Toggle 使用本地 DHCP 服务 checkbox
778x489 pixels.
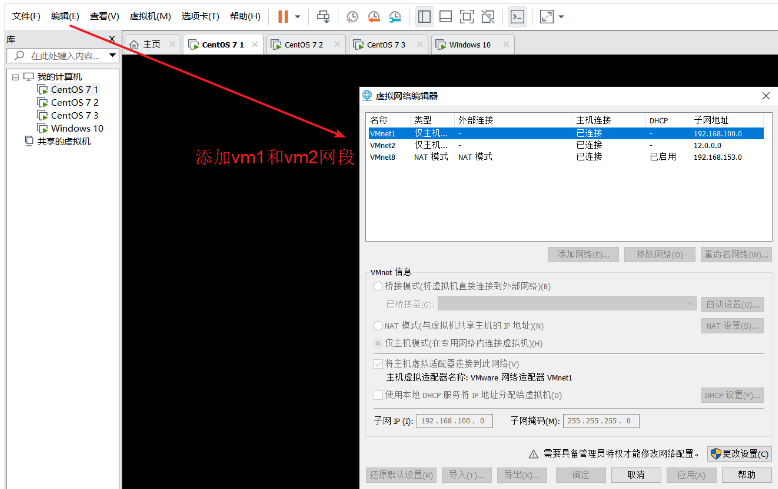pyautogui.click(x=378, y=395)
